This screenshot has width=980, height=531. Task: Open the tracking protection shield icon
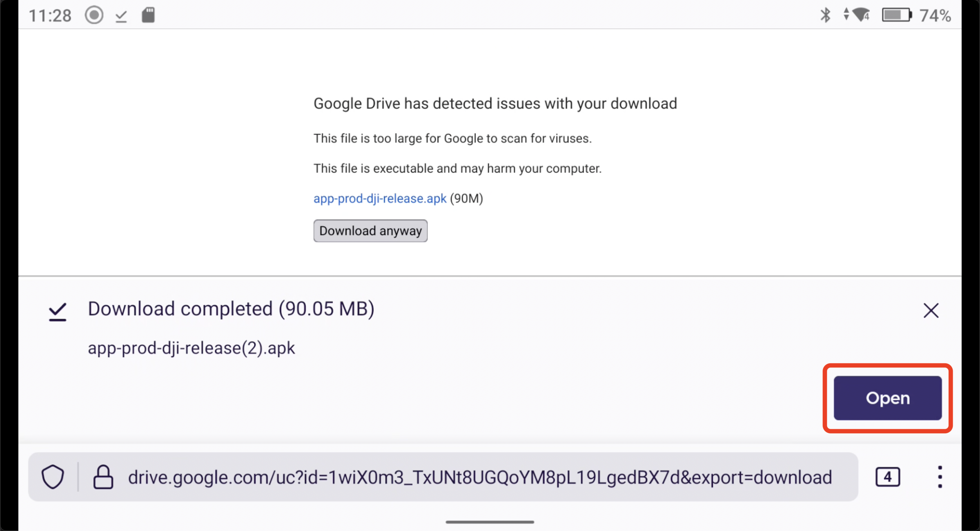pyautogui.click(x=53, y=477)
